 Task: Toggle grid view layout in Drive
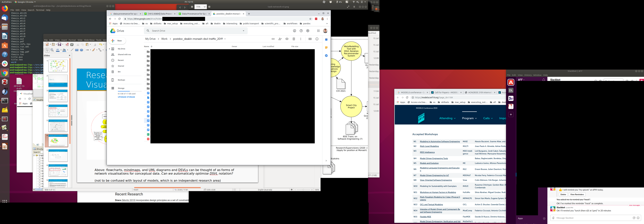click(x=310, y=39)
